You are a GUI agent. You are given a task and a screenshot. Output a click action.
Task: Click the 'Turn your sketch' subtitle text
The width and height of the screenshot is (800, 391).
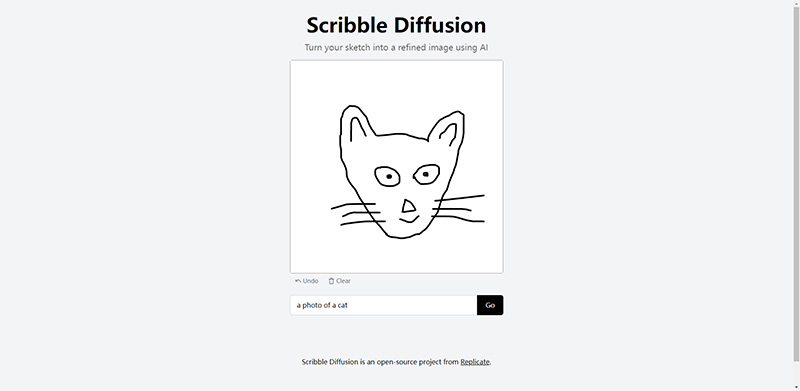click(x=396, y=47)
